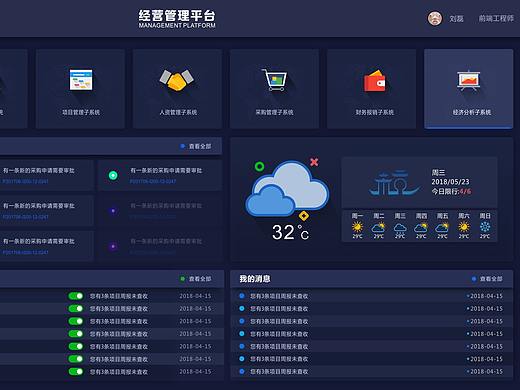Click 查看全部 in the 我的消息 header
520x390 pixels.
[x=491, y=279]
